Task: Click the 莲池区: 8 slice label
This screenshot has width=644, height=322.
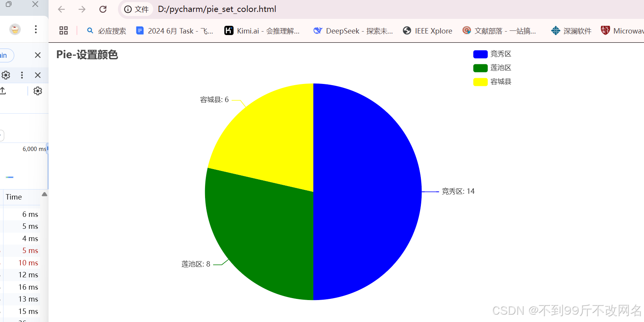Action: click(x=196, y=264)
